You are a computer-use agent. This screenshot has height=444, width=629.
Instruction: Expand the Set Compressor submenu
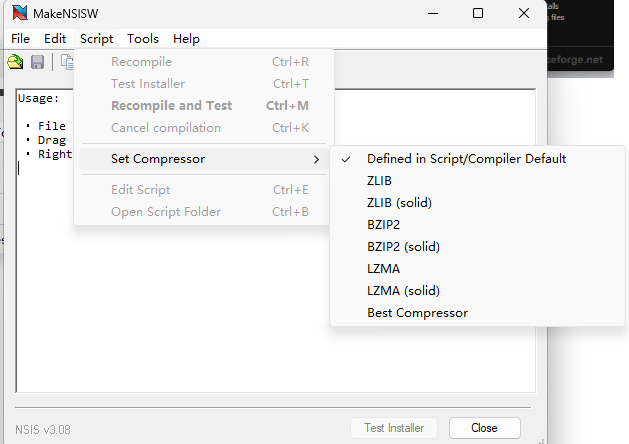204,159
